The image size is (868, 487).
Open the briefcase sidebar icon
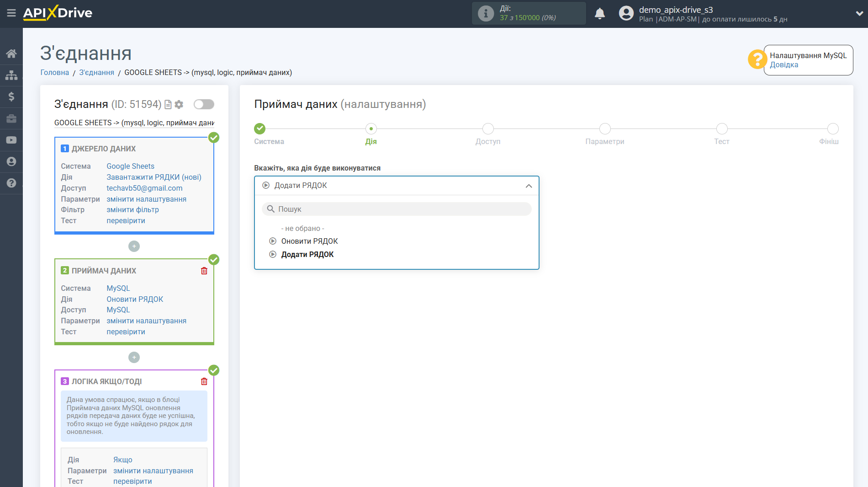pos(11,118)
